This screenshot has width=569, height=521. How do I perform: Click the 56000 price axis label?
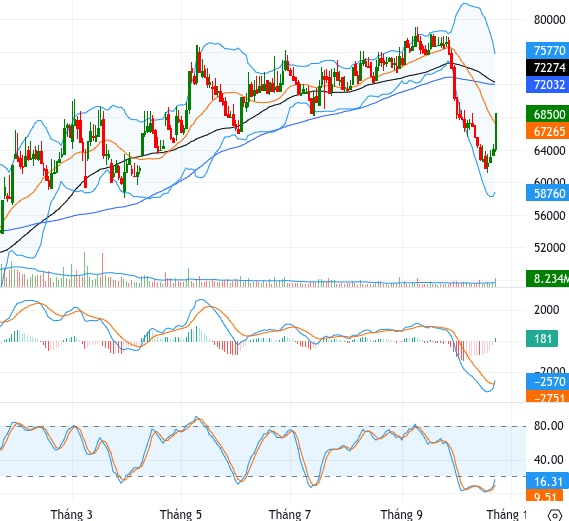coord(549,216)
